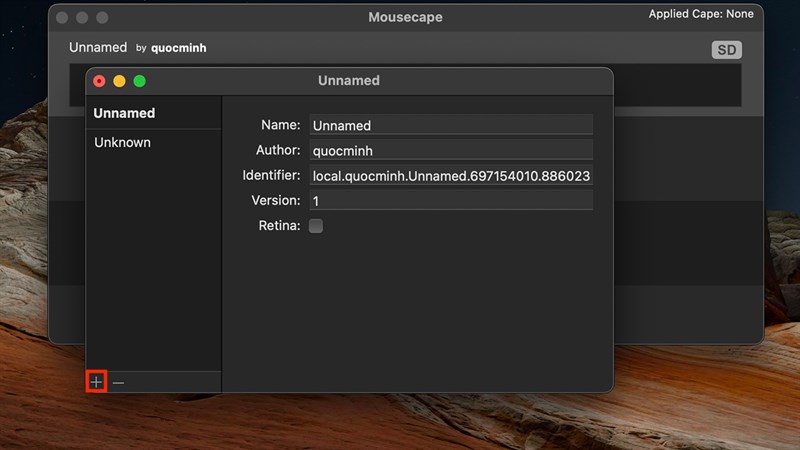Enable the Retina checkbox

click(x=316, y=226)
